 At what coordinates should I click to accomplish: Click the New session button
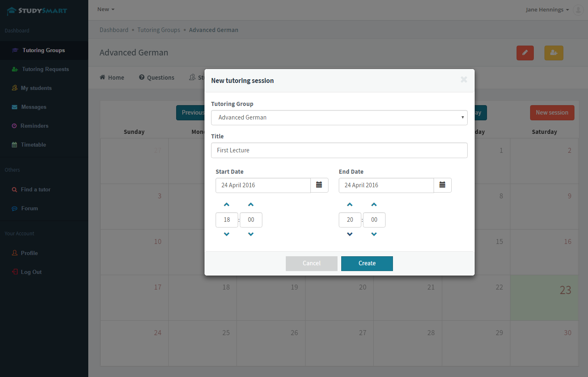click(x=552, y=113)
